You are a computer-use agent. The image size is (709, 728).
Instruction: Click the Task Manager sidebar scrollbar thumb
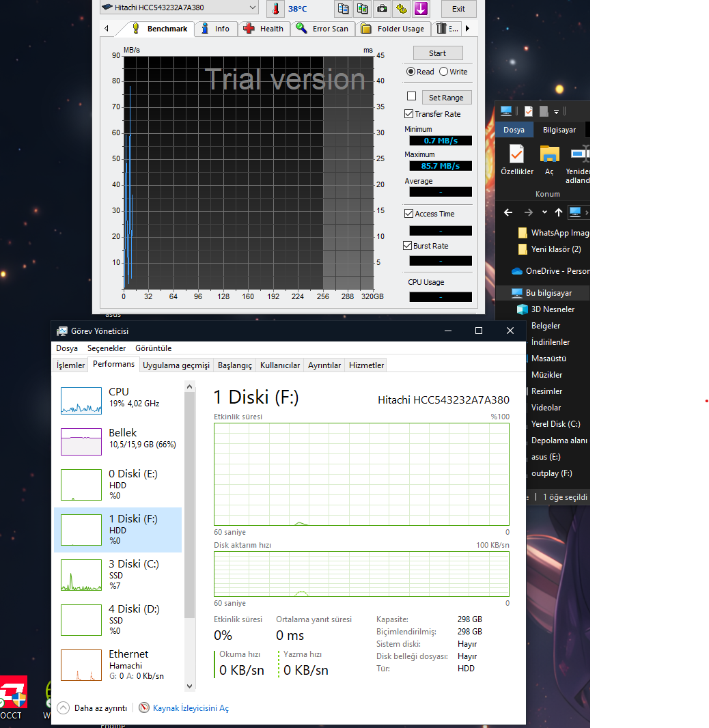(x=189, y=505)
